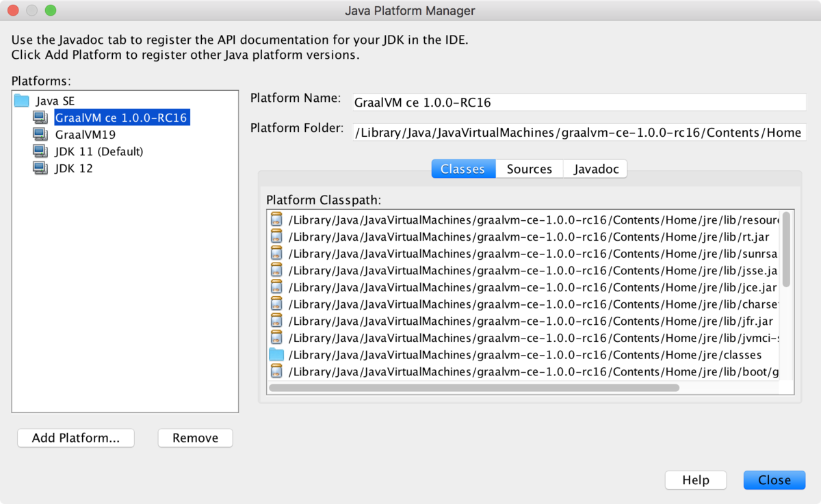Open Help for Platform Manager
821x504 pixels.
(696, 480)
